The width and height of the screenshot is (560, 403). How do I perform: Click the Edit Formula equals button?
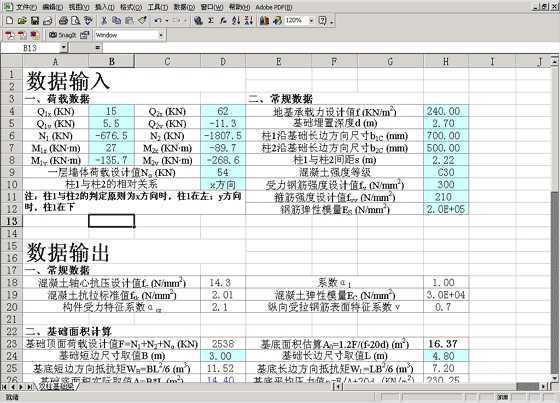(x=98, y=47)
